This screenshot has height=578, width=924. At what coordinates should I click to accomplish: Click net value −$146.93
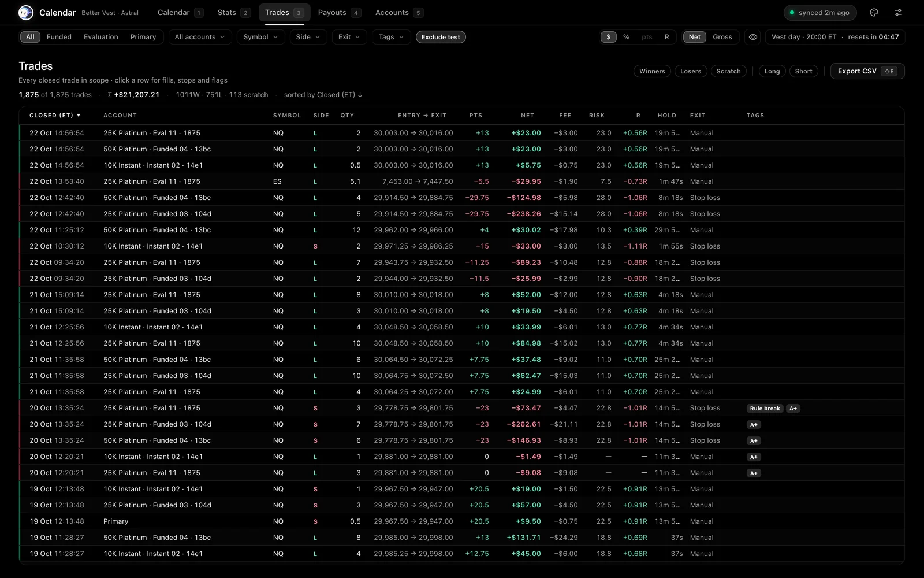click(x=524, y=440)
